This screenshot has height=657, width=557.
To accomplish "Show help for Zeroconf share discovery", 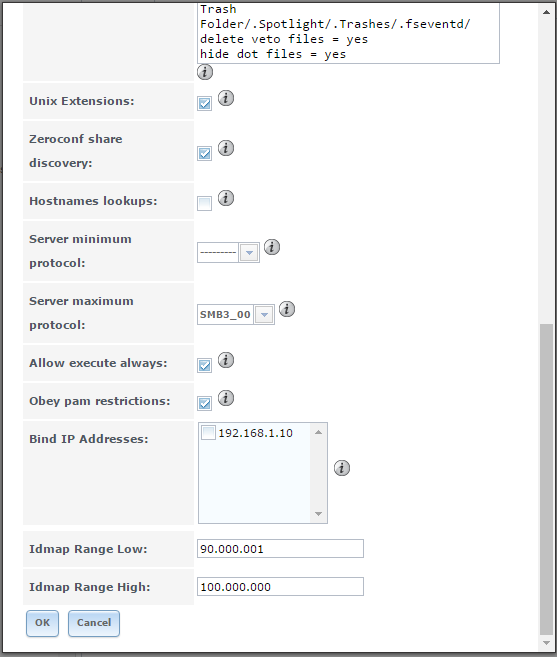I will (226, 148).
